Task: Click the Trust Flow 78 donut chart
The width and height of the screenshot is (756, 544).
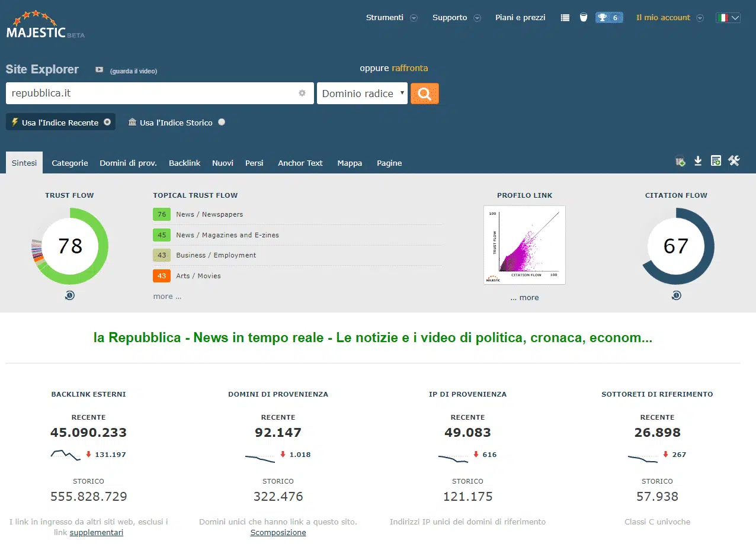Action: 70,246
